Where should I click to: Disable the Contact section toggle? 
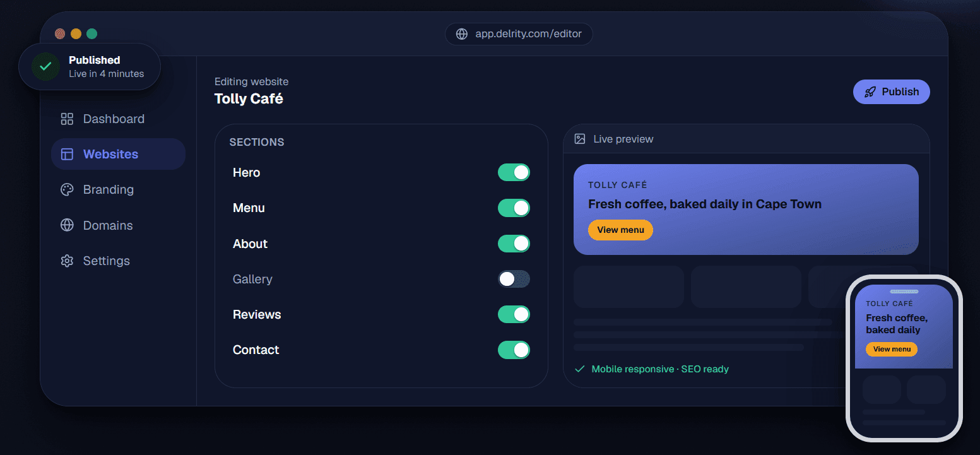coord(514,350)
